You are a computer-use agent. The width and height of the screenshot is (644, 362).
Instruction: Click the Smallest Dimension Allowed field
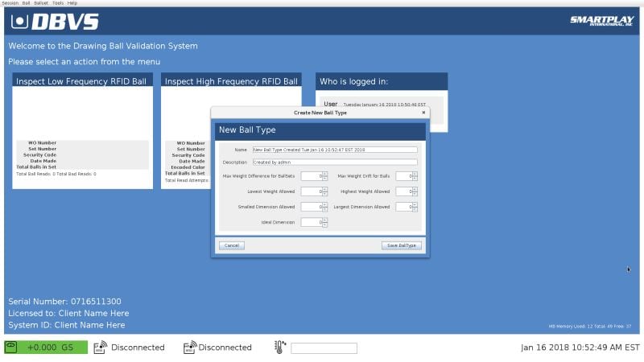pyautogui.click(x=312, y=207)
